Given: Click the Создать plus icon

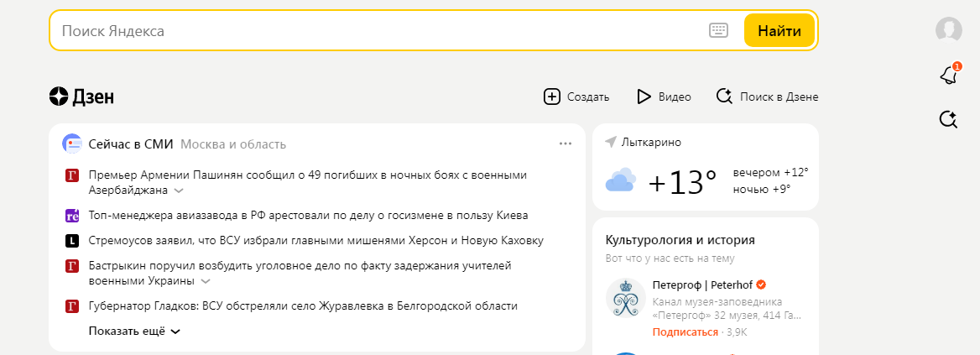Looking at the screenshot, I should pyautogui.click(x=552, y=97).
